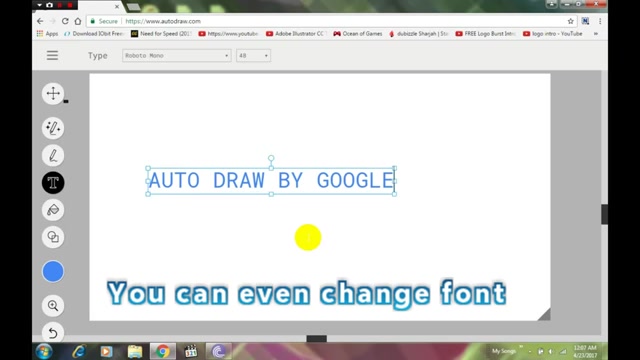Open the FREE Logo Burst Intro bookmark
The width and height of the screenshot is (640, 360).
[x=486, y=34]
